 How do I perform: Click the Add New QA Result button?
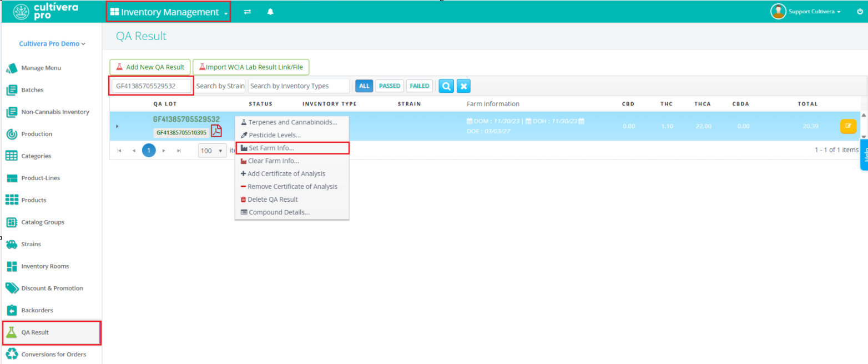150,67
